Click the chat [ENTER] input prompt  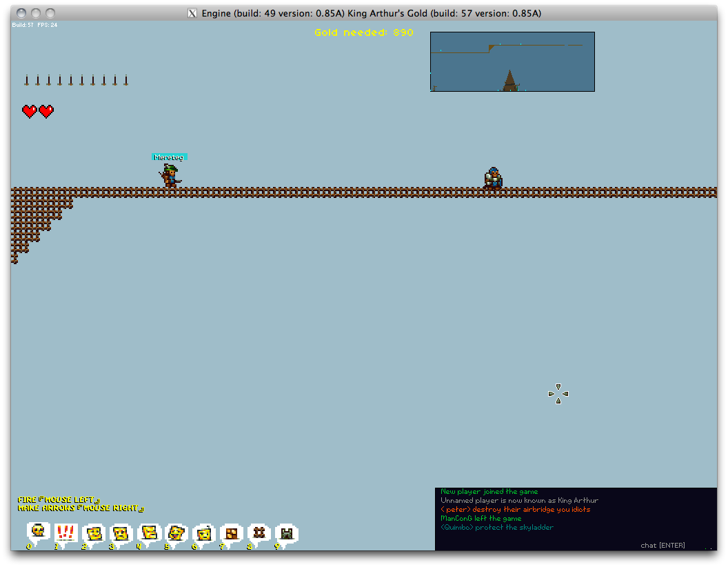pos(663,546)
